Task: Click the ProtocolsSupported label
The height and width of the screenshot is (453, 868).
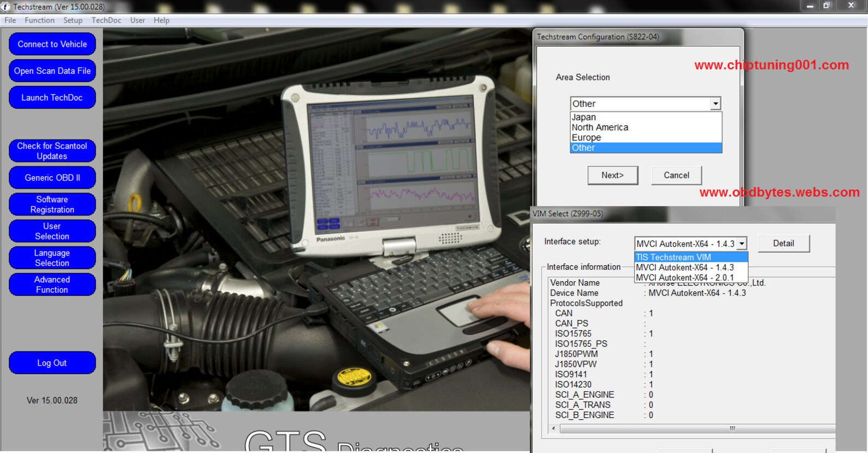Action: click(x=587, y=303)
